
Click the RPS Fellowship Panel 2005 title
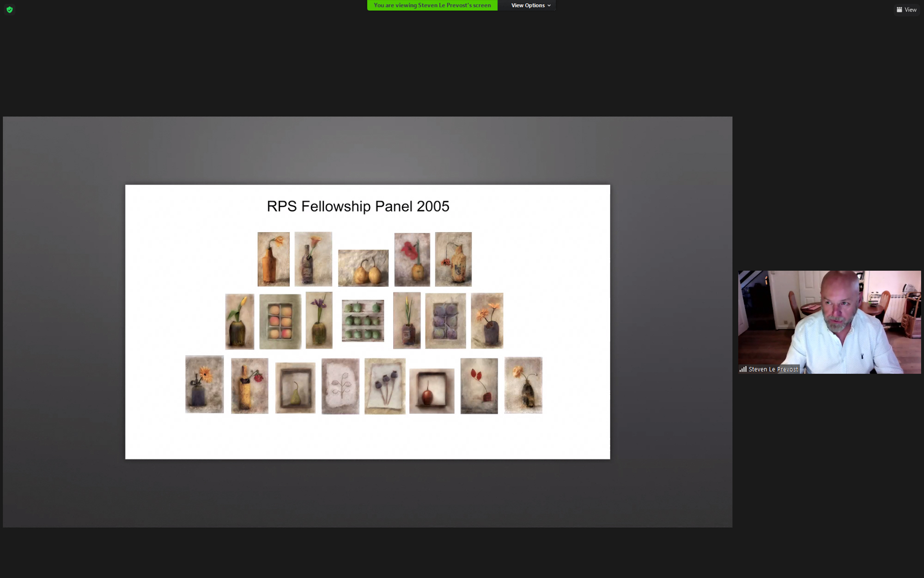pyautogui.click(x=358, y=206)
